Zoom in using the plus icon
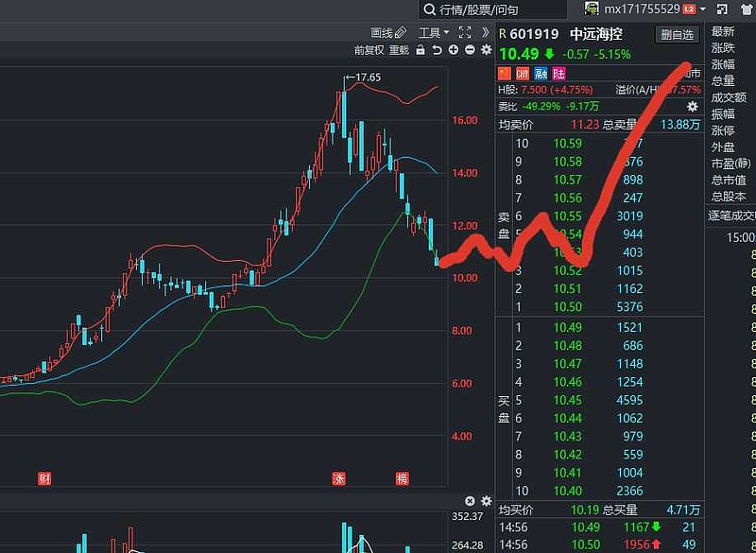Viewport: 756px width, 553px height. (x=453, y=51)
